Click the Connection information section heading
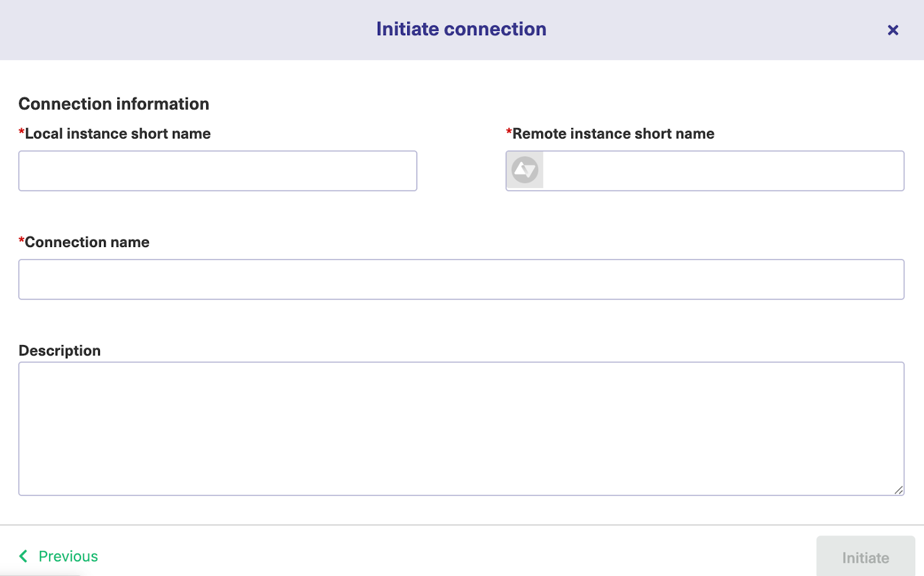 coord(114,104)
